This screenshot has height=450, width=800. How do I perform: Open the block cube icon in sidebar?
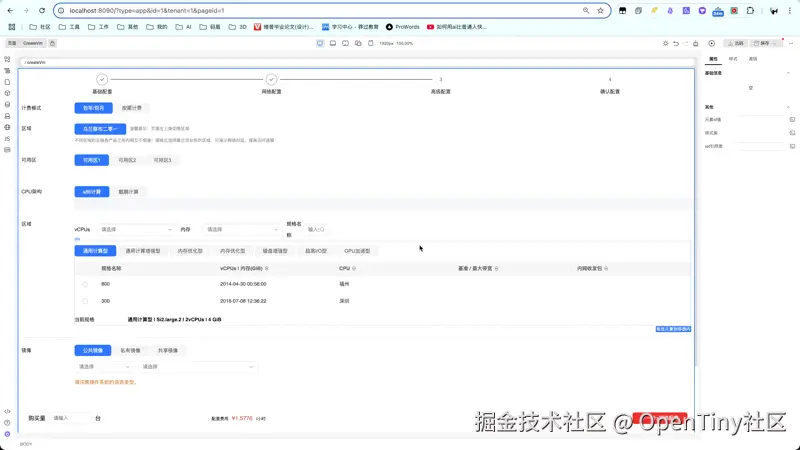[x=7, y=93]
